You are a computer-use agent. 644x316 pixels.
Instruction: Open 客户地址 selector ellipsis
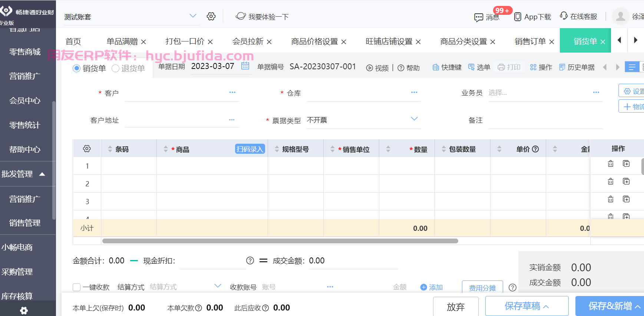(x=232, y=120)
